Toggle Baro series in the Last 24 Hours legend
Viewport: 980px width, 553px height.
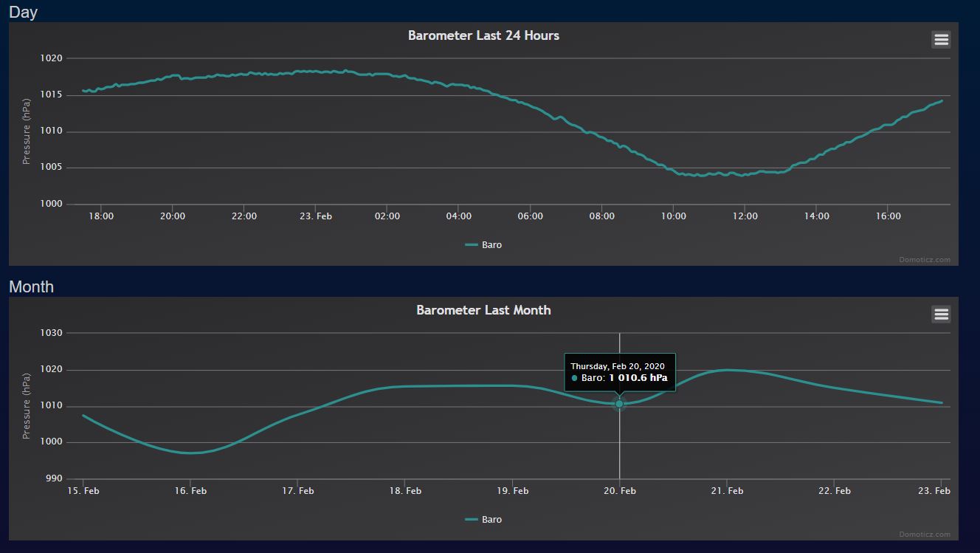pos(484,245)
